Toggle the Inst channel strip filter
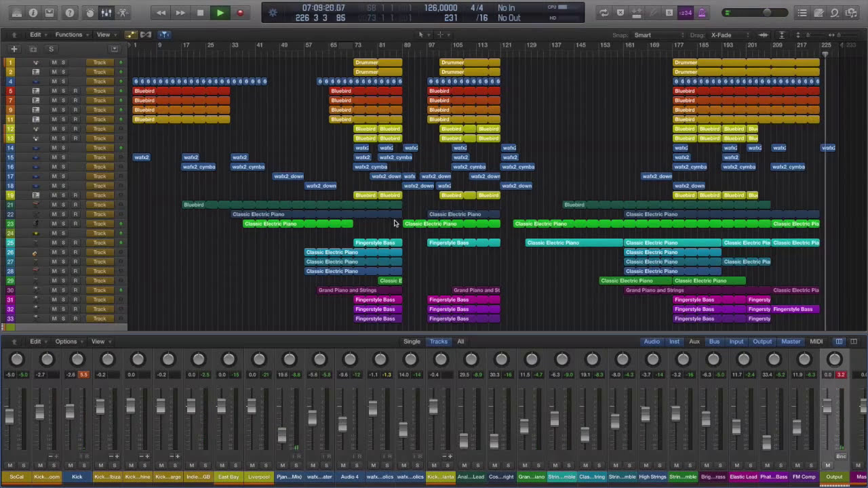 point(674,342)
